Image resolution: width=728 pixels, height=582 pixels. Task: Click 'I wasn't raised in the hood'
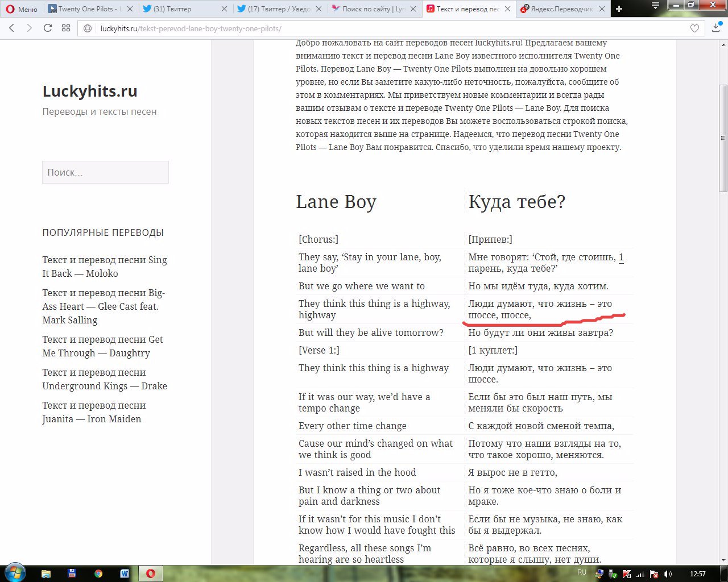[357, 472]
